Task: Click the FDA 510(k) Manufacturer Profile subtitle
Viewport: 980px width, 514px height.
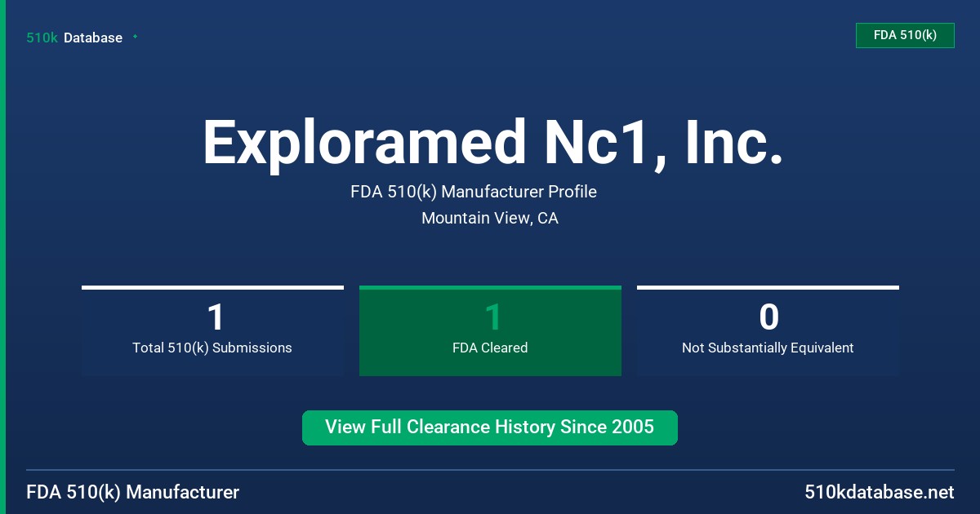Action: click(474, 192)
